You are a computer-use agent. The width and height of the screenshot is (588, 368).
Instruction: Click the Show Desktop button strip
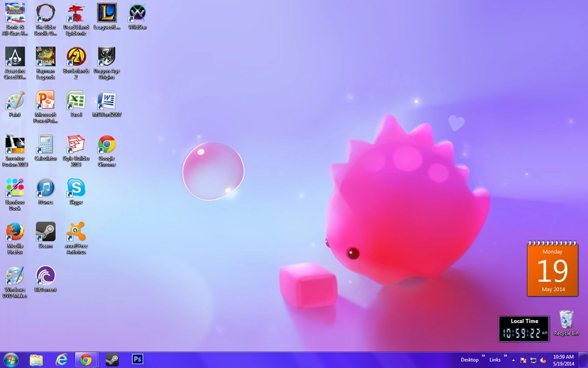point(585,360)
